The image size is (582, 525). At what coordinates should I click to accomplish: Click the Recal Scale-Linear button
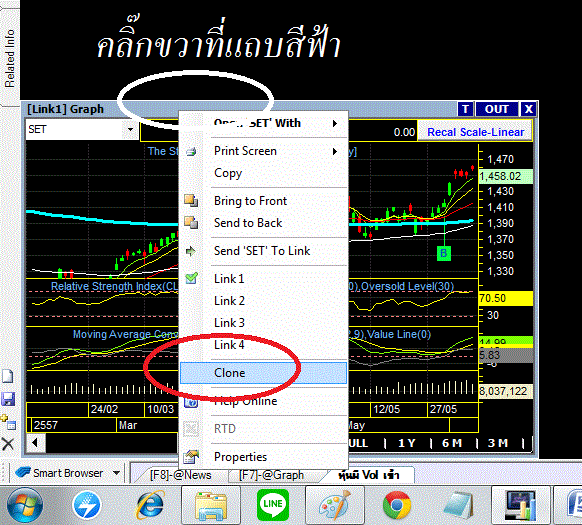point(475,132)
